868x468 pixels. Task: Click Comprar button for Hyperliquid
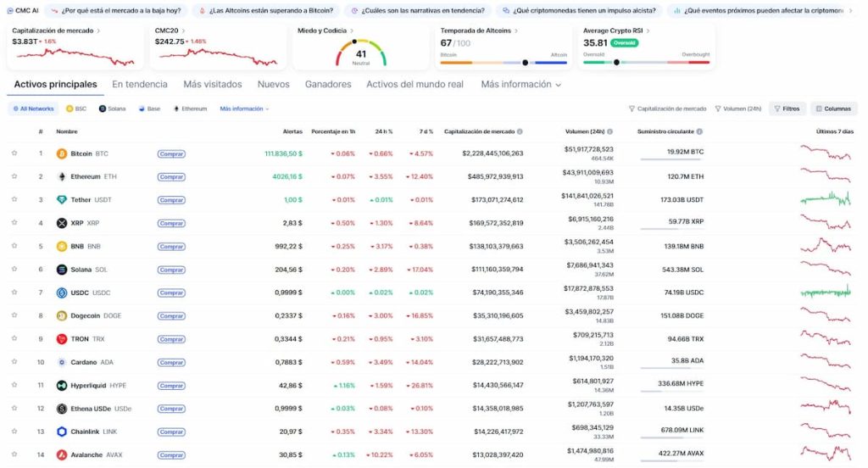pos(171,386)
